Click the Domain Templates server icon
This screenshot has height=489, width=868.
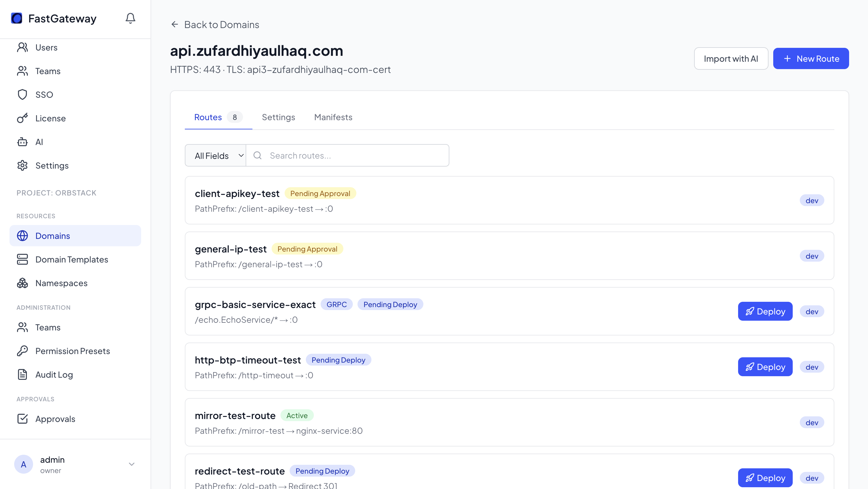tap(22, 260)
